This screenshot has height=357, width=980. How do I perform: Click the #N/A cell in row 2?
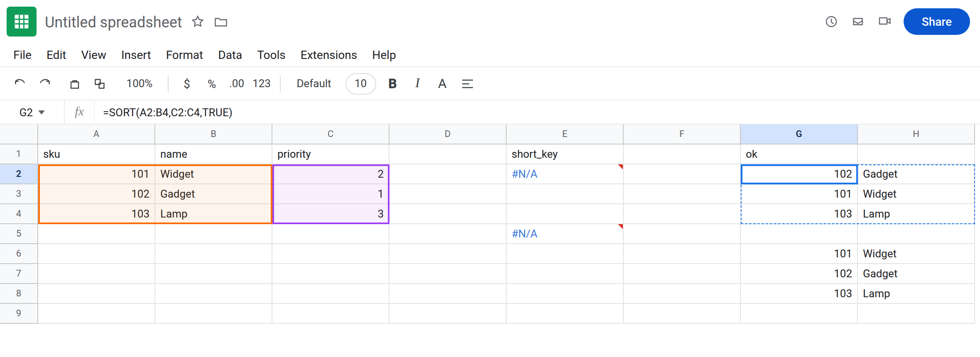(565, 174)
